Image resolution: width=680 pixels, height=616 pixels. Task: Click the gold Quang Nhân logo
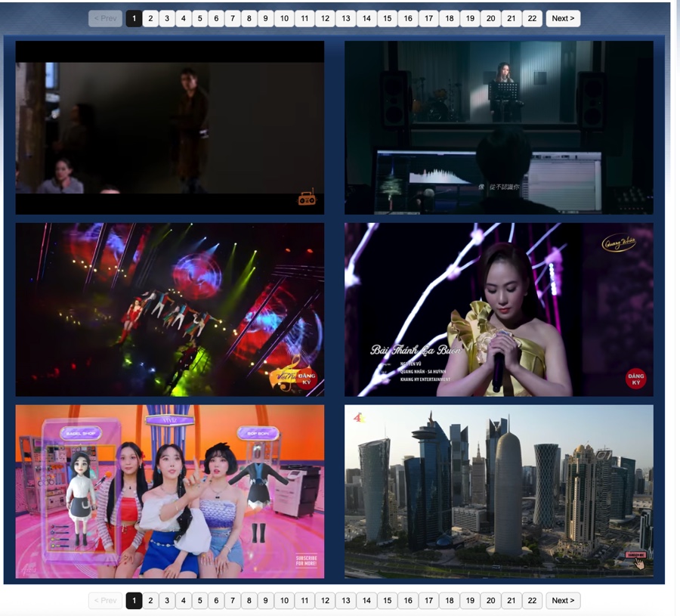coord(618,243)
